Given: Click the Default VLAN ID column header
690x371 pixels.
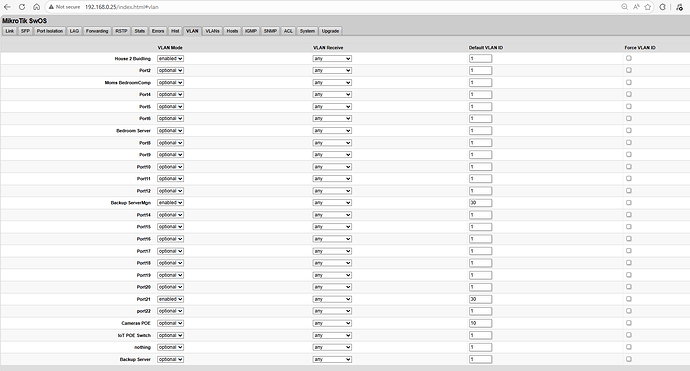Looking at the screenshot, I should coord(486,48).
